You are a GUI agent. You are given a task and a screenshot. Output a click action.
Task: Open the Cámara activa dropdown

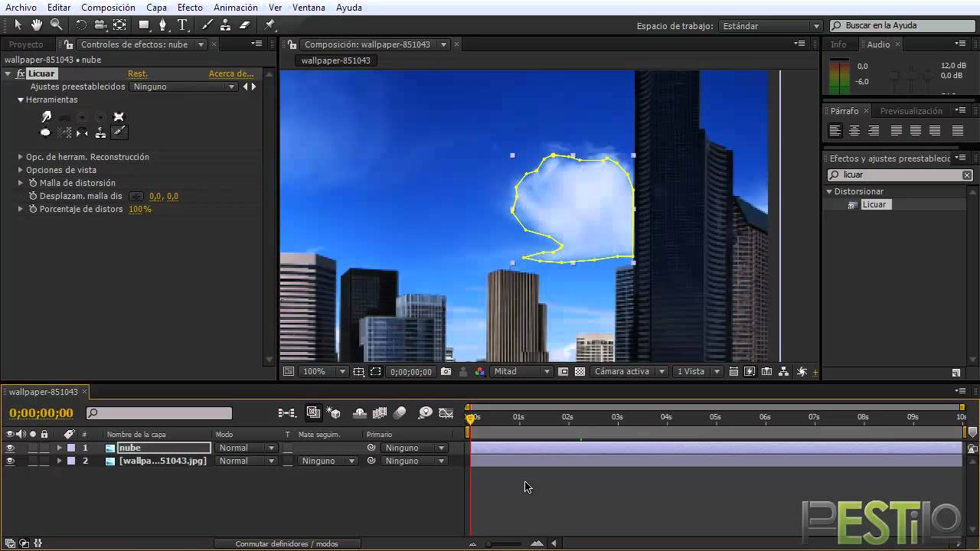click(630, 371)
